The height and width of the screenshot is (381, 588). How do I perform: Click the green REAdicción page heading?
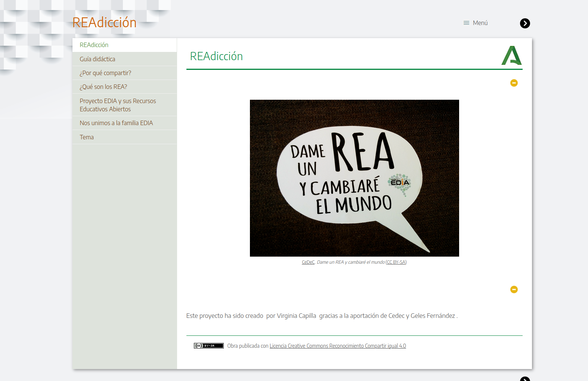(216, 56)
